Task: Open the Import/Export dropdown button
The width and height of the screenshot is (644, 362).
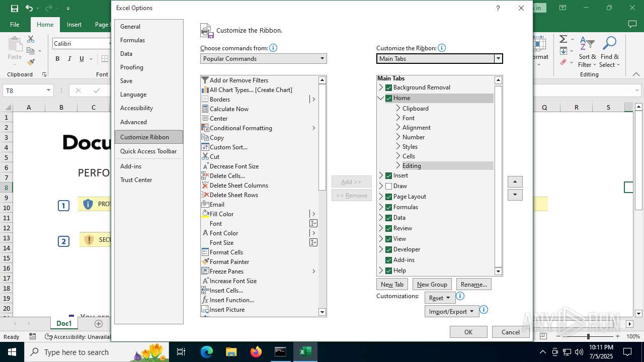Action: coord(451,311)
